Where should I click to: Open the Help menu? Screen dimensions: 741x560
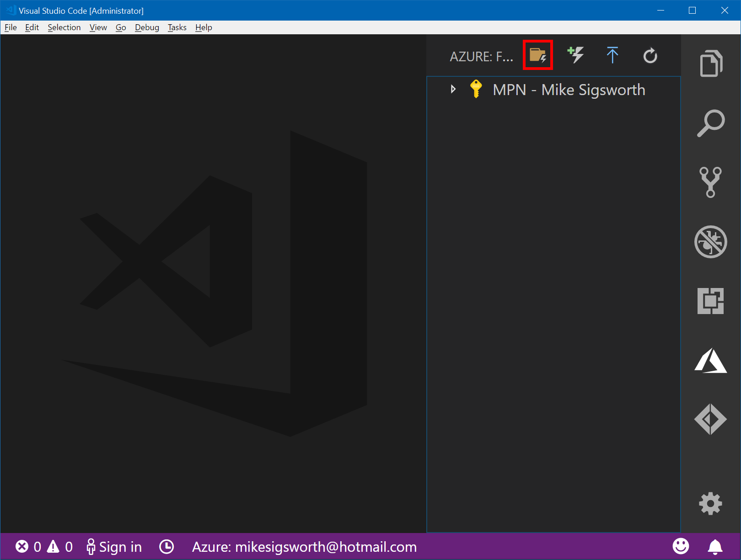(x=204, y=27)
